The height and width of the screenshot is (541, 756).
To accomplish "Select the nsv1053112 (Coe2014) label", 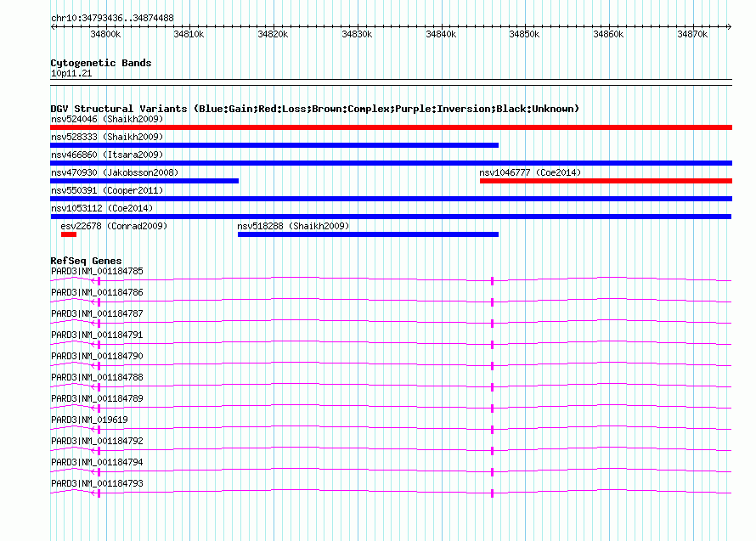I will click(x=102, y=208).
